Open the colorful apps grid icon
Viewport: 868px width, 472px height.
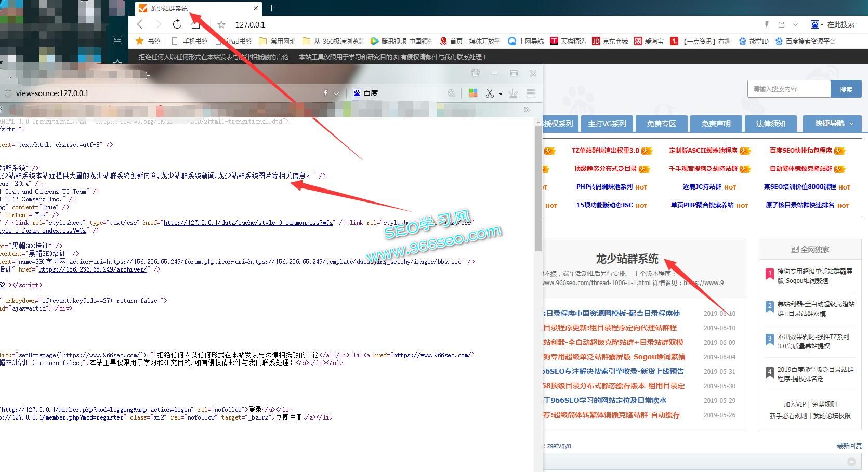point(473,93)
